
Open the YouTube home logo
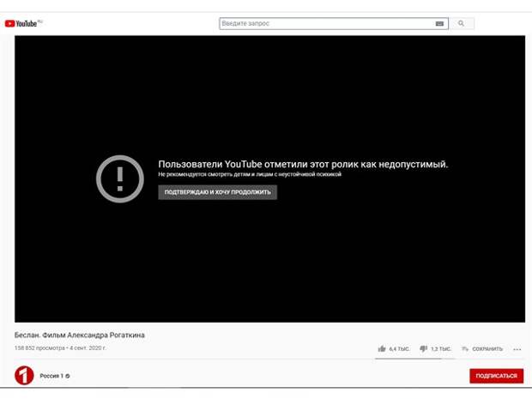pos(23,23)
